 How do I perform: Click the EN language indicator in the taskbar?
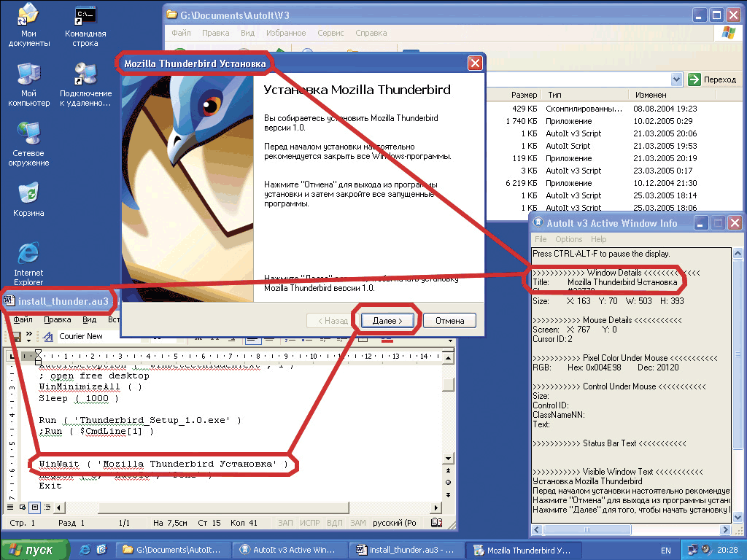pyautogui.click(x=665, y=551)
